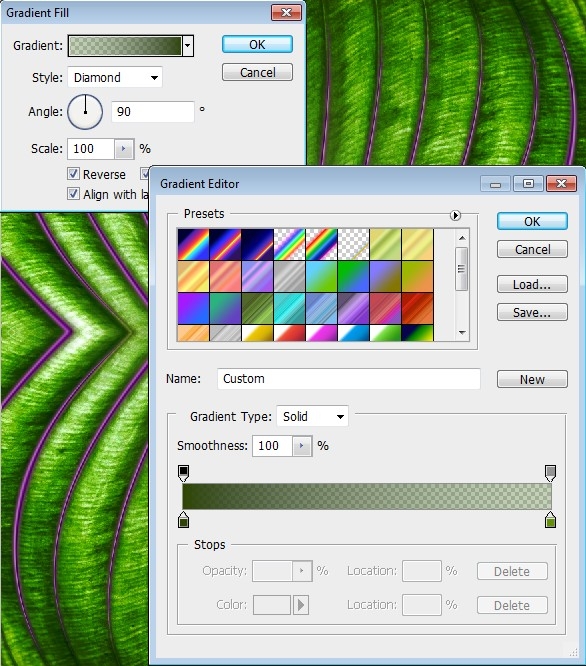This screenshot has height=666, width=586.
Task: Select the left black opacity stop
Action: (x=183, y=473)
